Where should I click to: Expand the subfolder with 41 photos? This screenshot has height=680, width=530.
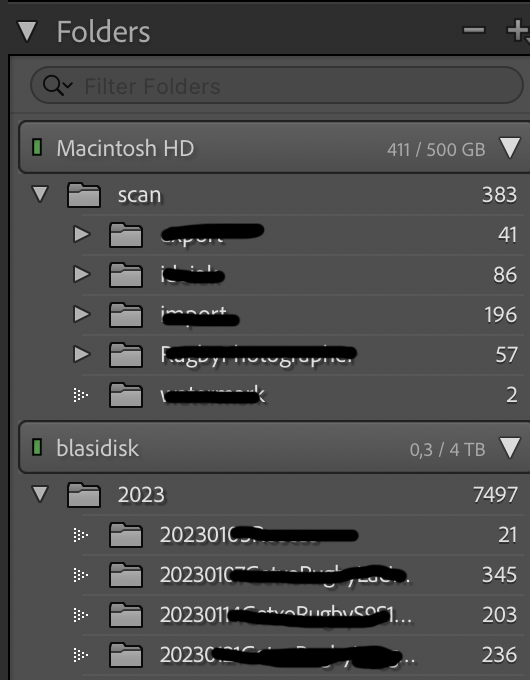click(x=82, y=235)
